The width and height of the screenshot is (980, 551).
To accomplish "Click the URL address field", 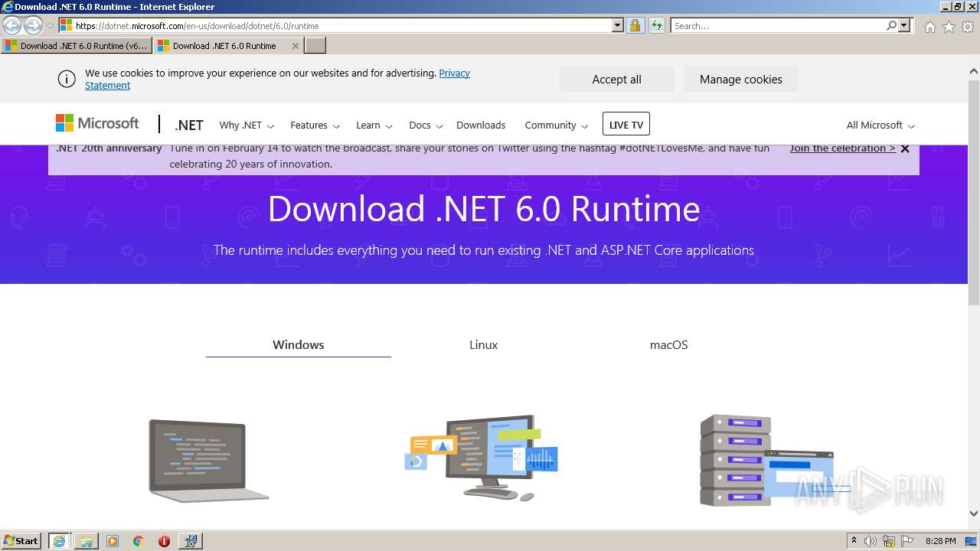I will pyautogui.click(x=343, y=25).
